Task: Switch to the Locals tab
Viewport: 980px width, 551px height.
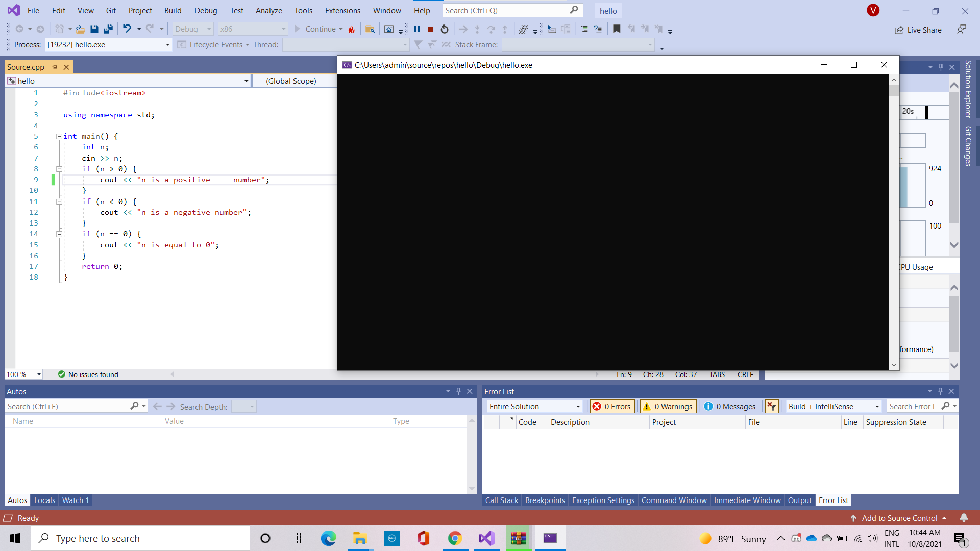Action: point(44,500)
